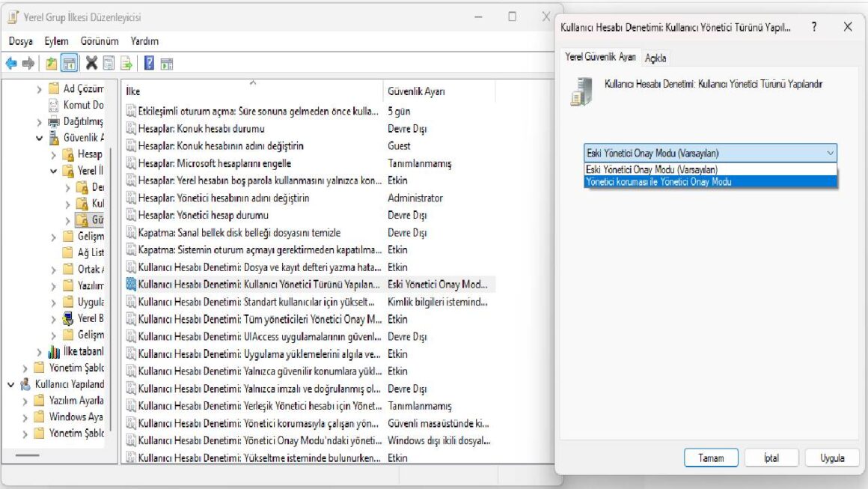Expand the 'Ad Çözüm' tree node

click(39, 88)
